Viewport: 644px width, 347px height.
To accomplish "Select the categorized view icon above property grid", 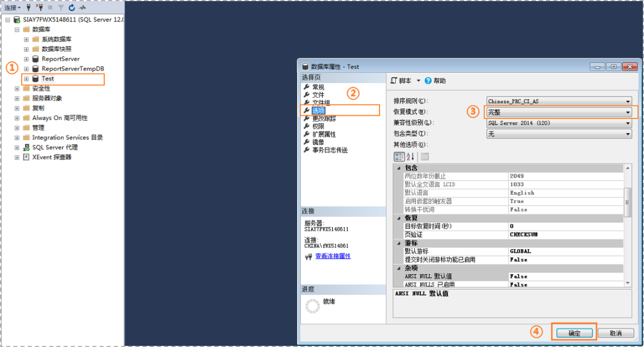I will click(399, 156).
